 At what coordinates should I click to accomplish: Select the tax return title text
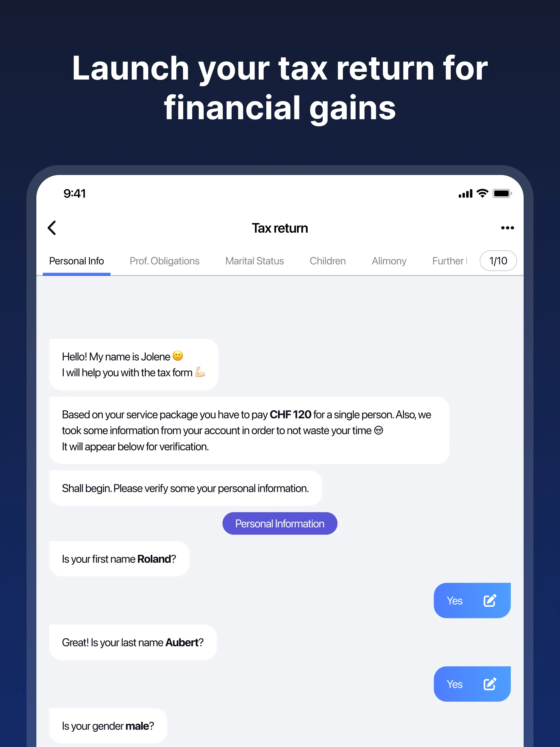pyautogui.click(x=280, y=228)
